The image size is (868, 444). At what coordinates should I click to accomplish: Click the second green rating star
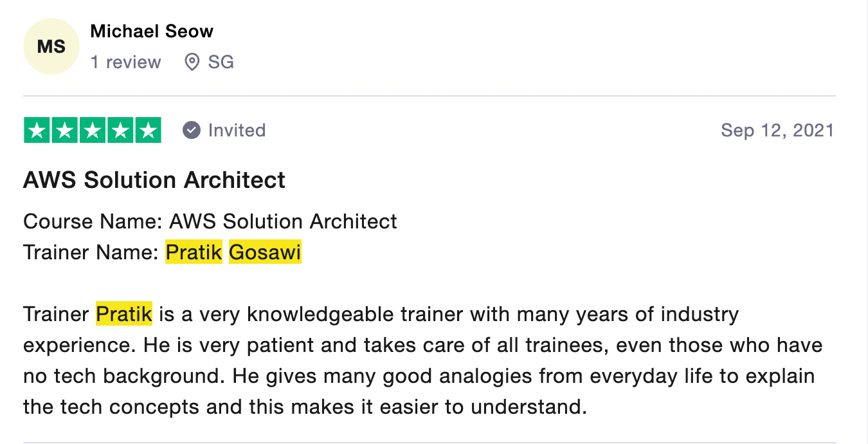[x=65, y=131]
